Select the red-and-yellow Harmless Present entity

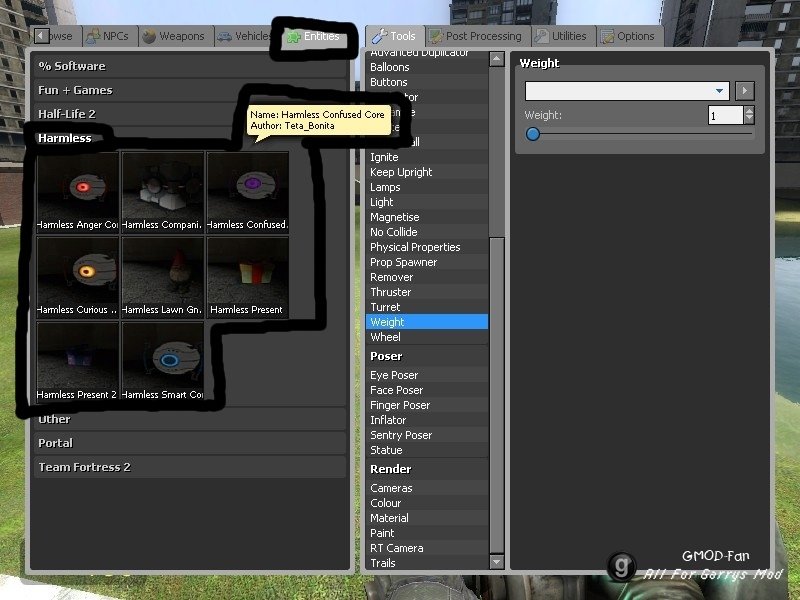(247, 278)
